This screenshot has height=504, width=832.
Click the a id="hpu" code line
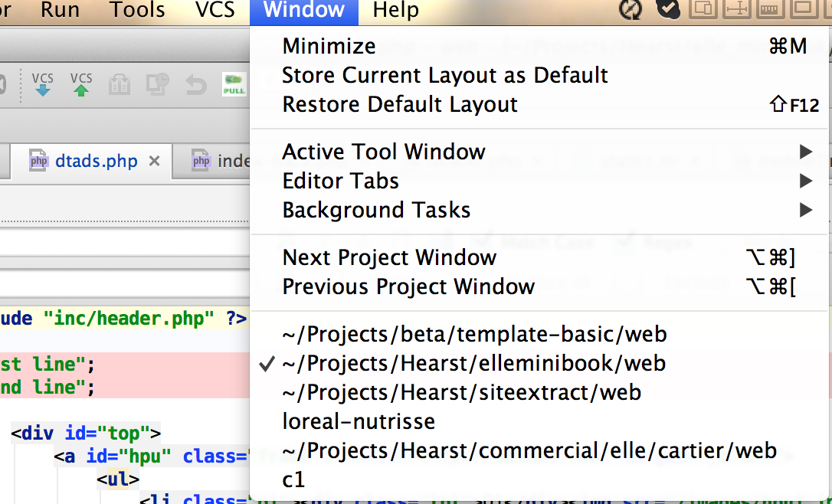point(151,457)
